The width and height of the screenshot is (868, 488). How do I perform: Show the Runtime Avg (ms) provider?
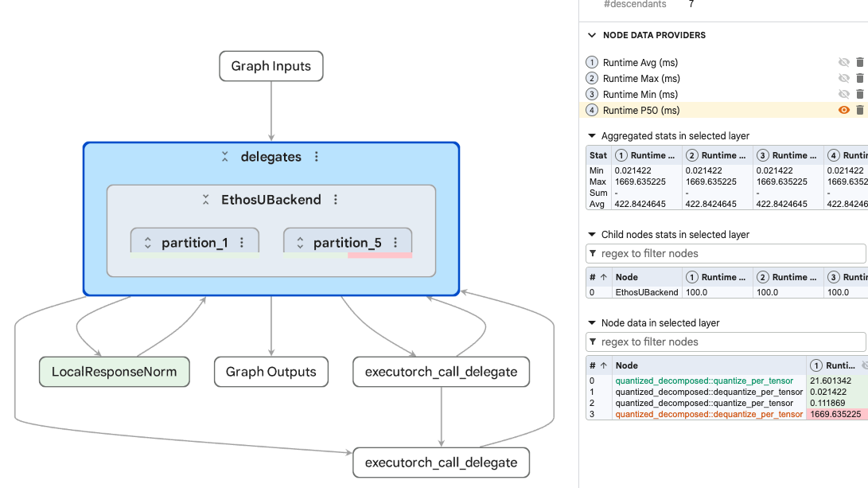pos(843,62)
